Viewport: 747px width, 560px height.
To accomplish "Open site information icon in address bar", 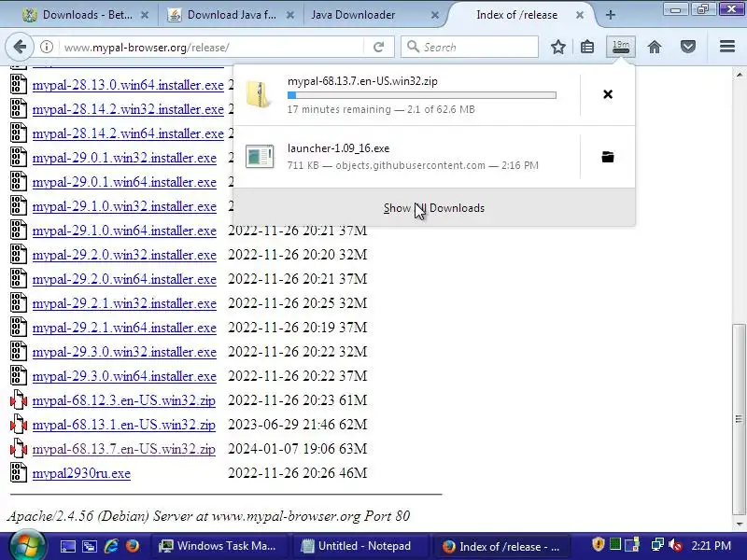I will (x=47, y=48).
